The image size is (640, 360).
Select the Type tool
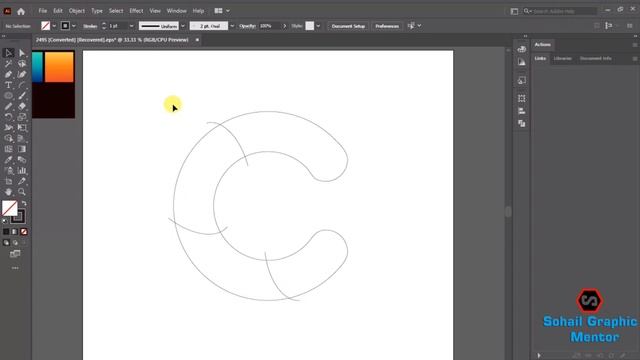pyautogui.click(x=9, y=85)
